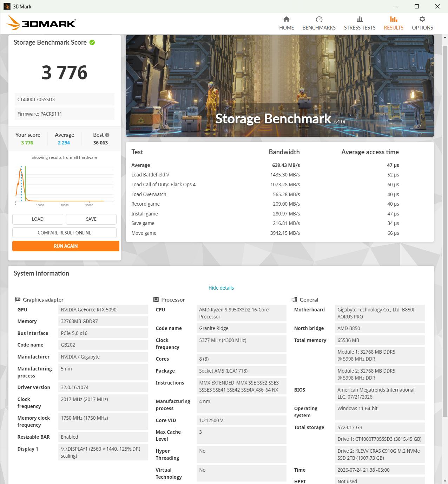The width and height of the screenshot is (448, 484).
Task: Open the OPTIONS tab
Action: [x=422, y=23]
